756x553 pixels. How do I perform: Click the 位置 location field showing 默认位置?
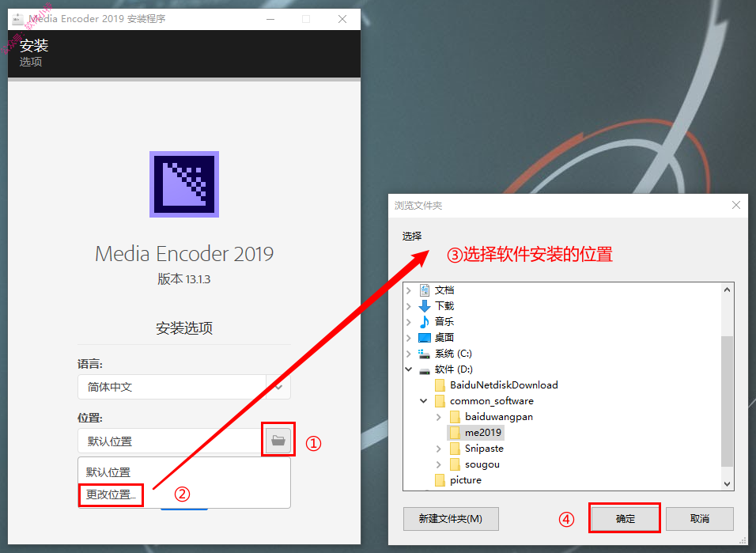click(x=172, y=441)
